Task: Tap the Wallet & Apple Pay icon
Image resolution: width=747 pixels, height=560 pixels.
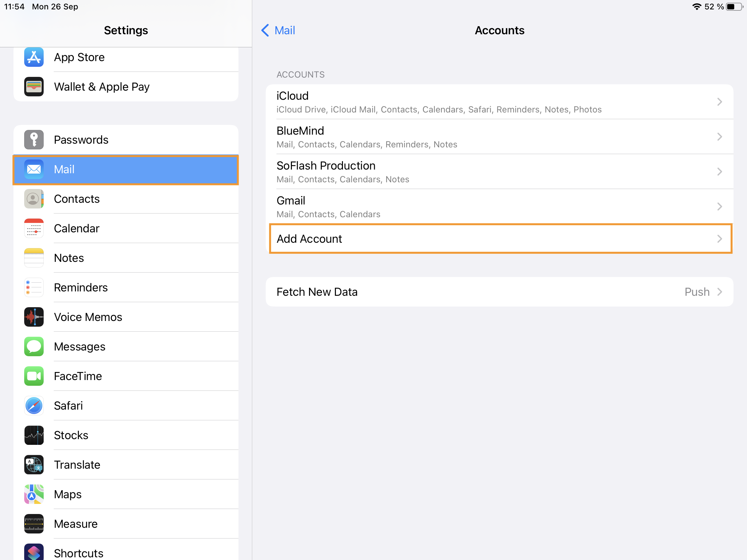Action: [34, 87]
